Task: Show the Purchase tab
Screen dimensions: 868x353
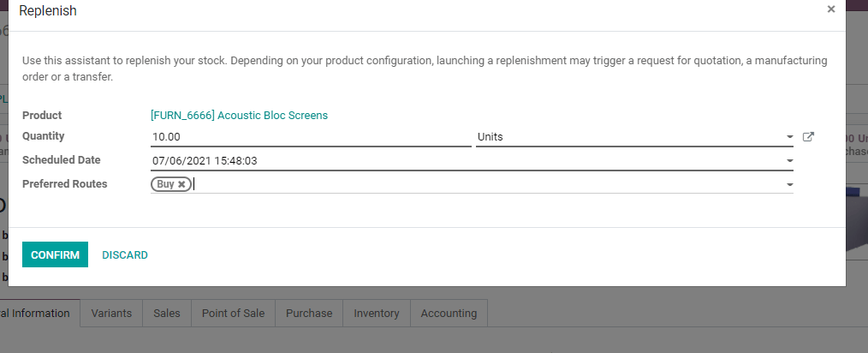Action: click(x=309, y=314)
